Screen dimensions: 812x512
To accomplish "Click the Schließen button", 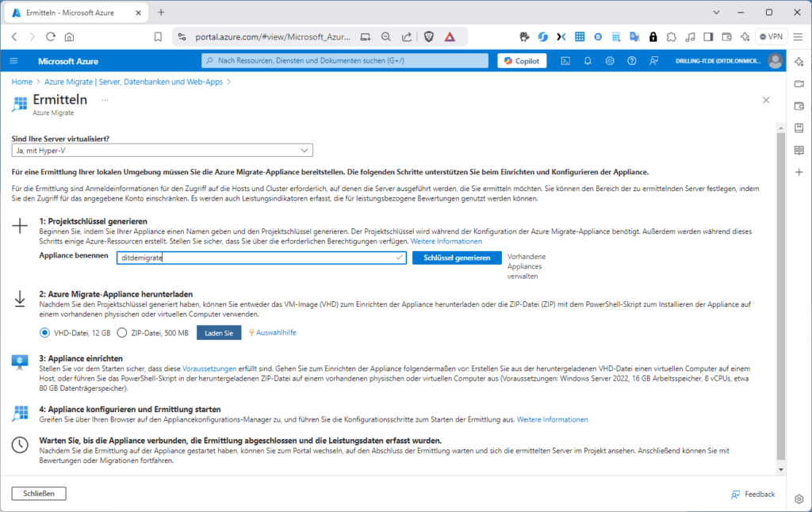I will tap(39, 493).
